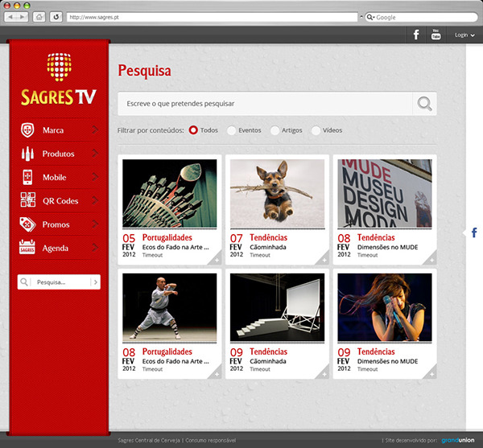This screenshot has width=483, height=448.
Task: Open 'Dimensões no MUDE' on 08 FEV card
Action: coord(387,247)
